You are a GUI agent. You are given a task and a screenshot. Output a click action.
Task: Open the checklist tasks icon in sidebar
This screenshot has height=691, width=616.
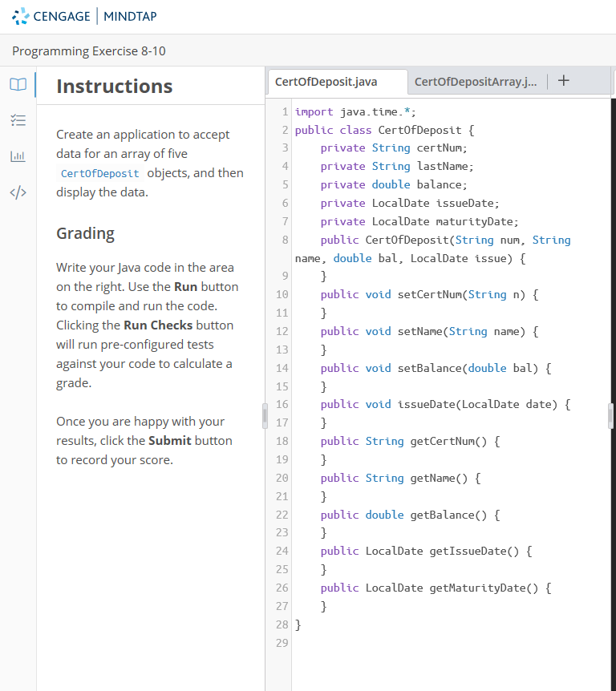(x=18, y=120)
